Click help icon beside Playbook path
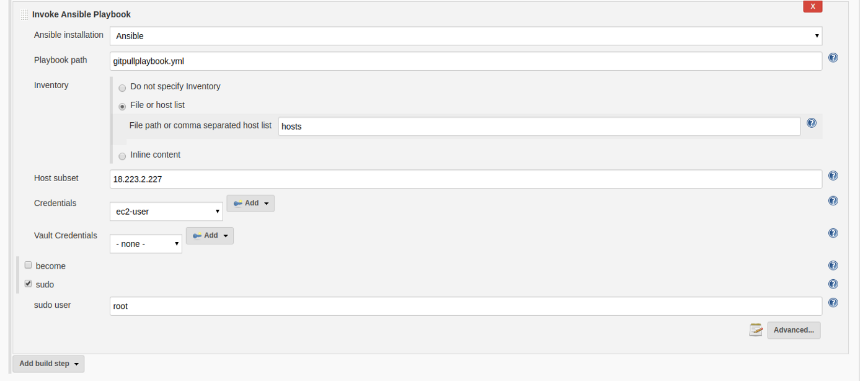The height and width of the screenshot is (381, 868). 833,58
